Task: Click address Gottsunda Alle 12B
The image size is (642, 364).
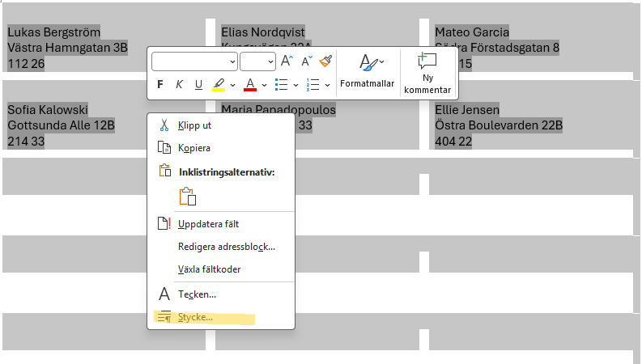Action: point(61,125)
